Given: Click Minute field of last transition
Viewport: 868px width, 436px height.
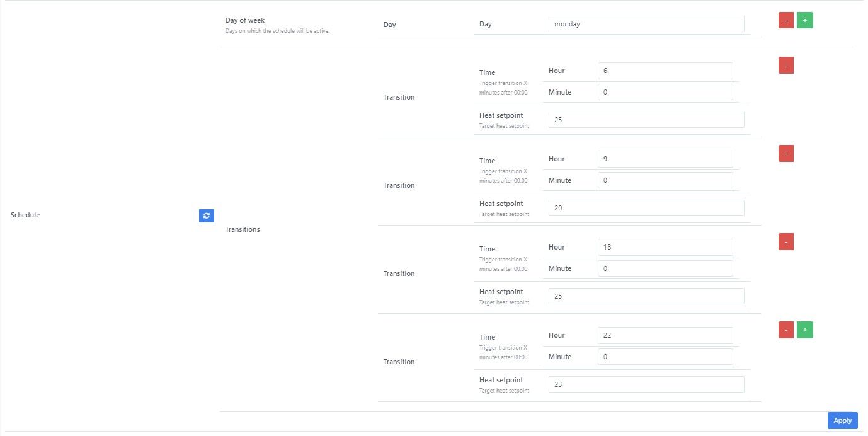Looking at the screenshot, I should (665, 357).
